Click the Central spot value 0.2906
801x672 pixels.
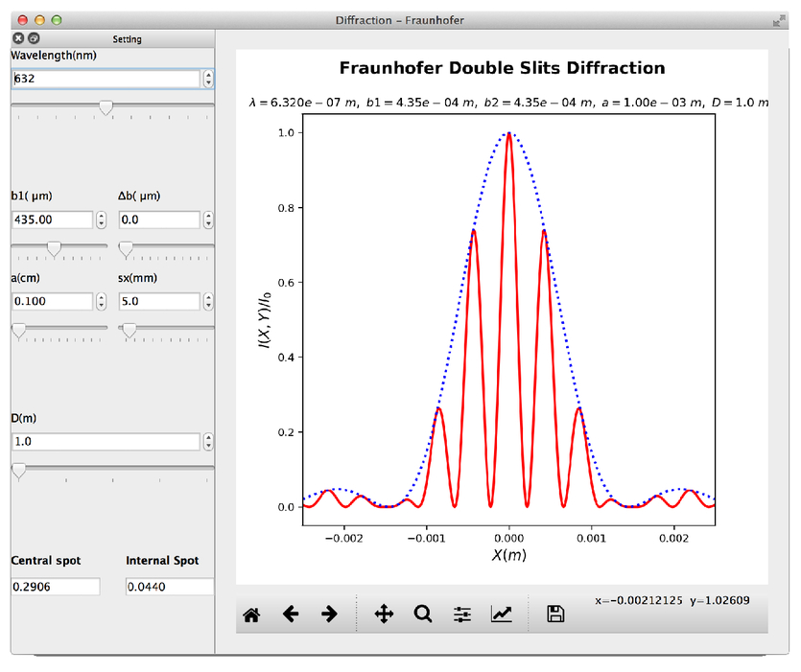tap(56, 587)
